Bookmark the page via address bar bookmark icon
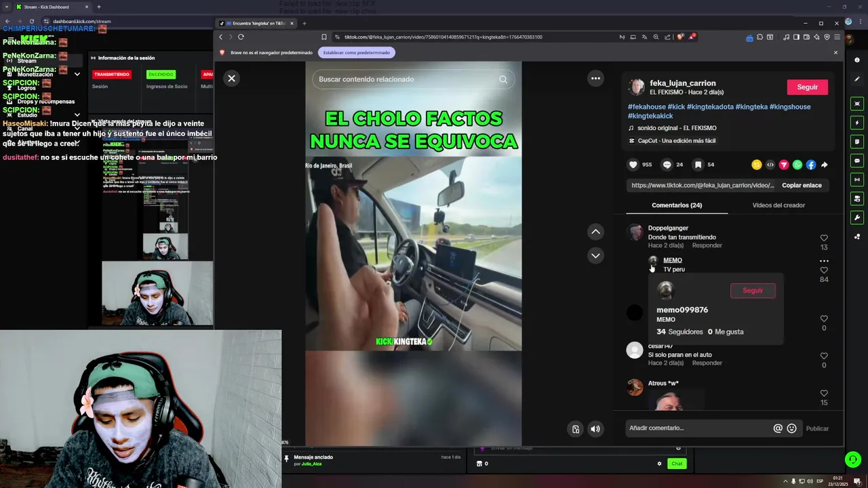 (x=324, y=37)
